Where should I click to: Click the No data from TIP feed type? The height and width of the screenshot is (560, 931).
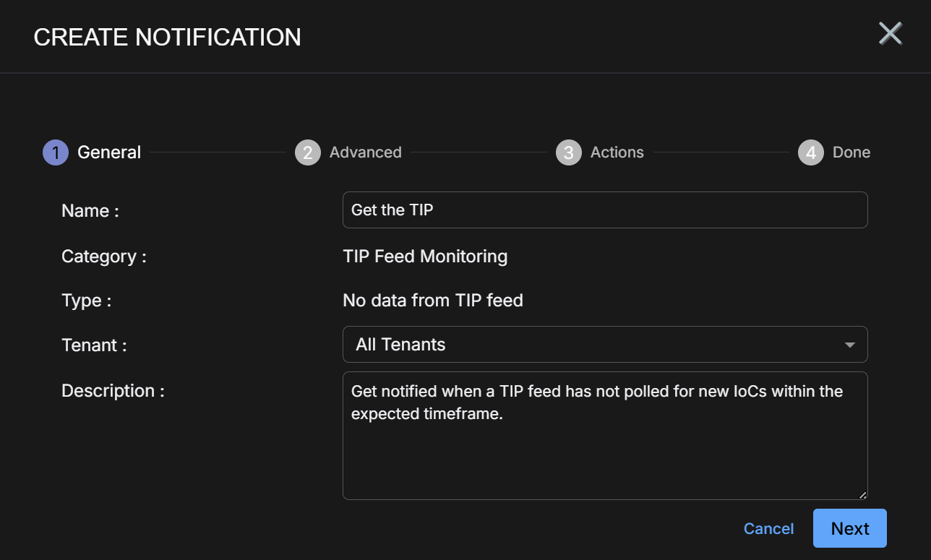432,301
